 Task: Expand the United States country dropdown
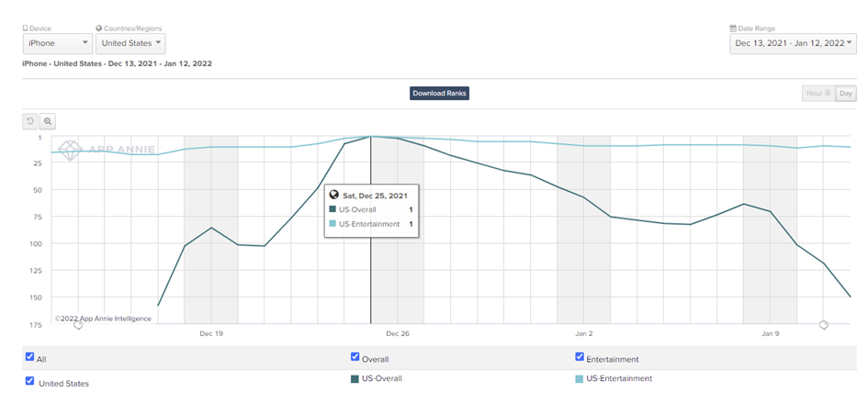tap(130, 43)
